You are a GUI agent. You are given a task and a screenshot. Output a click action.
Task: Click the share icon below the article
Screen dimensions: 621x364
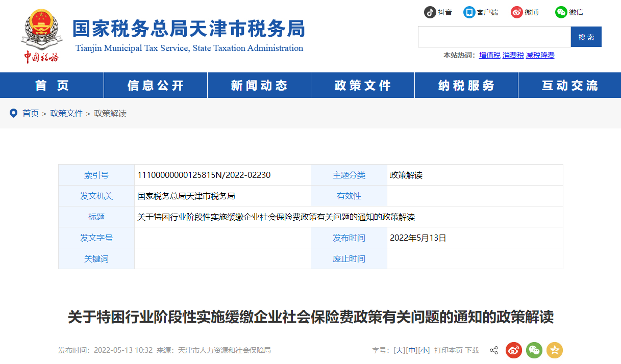pos(493,350)
